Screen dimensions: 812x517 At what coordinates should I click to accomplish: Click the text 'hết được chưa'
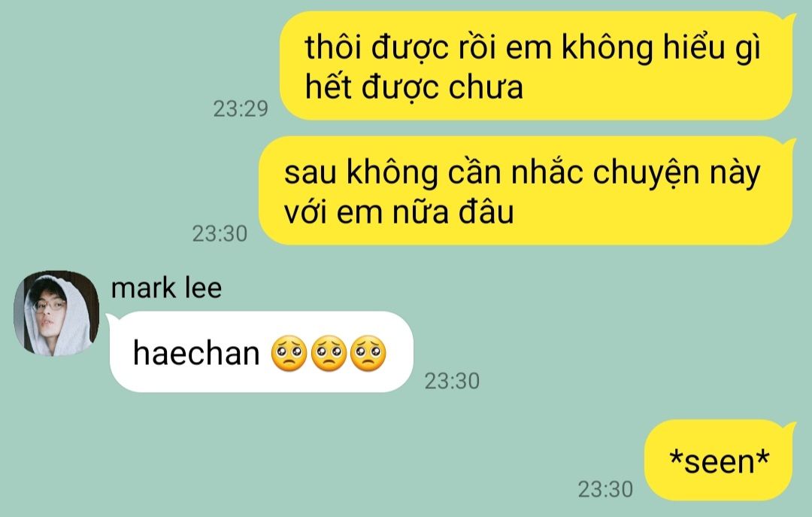(414, 87)
